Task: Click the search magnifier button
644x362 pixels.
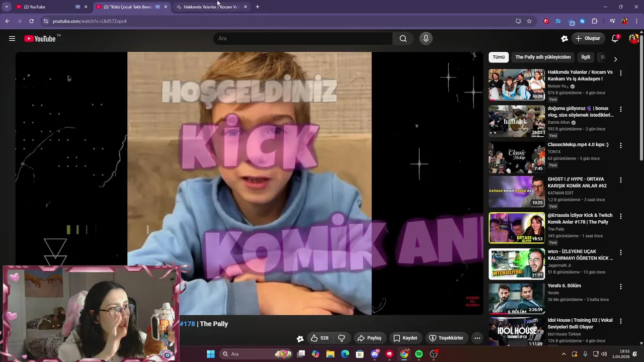Action: tap(403, 39)
